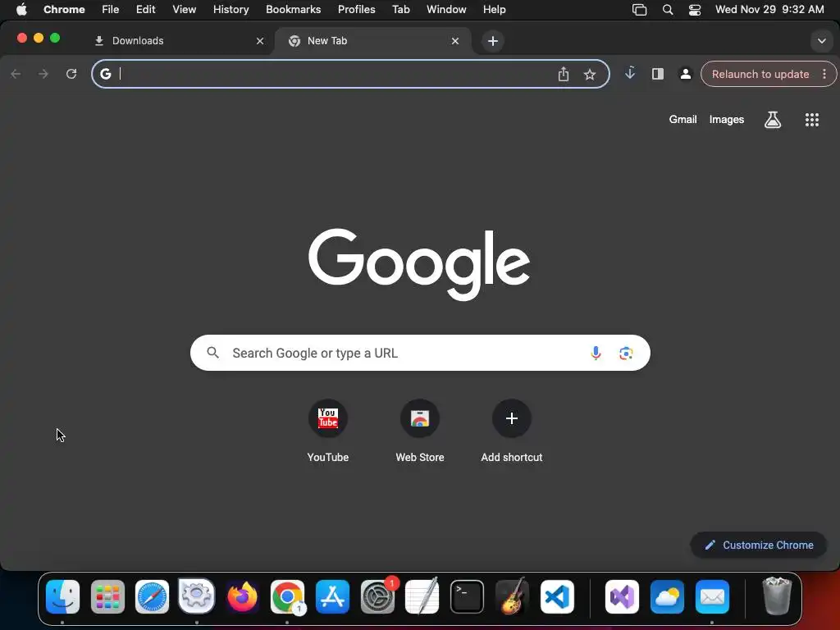The width and height of the screenshot is (840, 630).
Task: Open the Chrome application menu
Action: (64, 9)
